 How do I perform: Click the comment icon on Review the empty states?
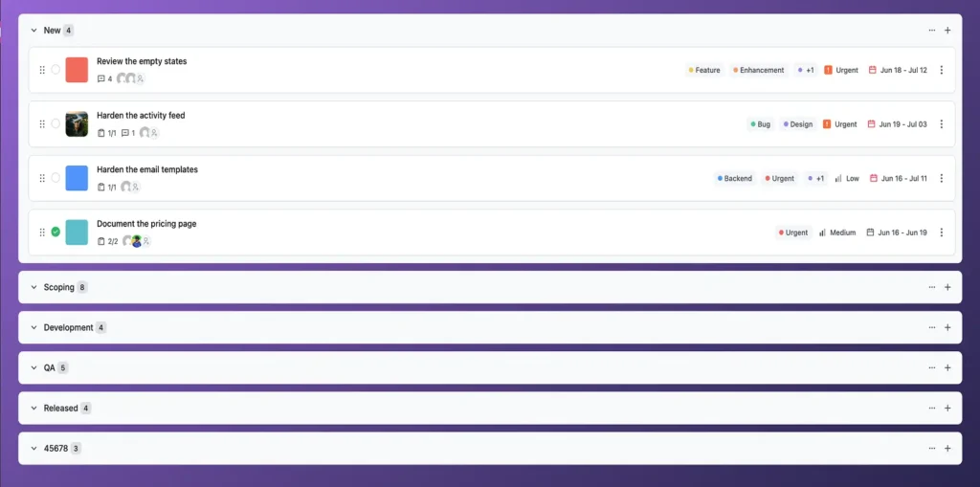(101, 78)
